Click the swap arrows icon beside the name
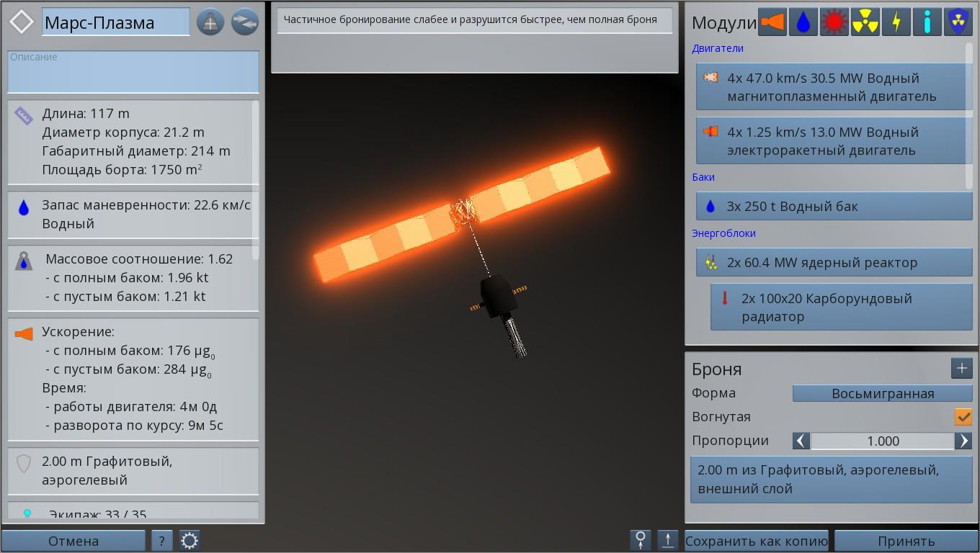This screenshot has height=553, width=980. 245,22
